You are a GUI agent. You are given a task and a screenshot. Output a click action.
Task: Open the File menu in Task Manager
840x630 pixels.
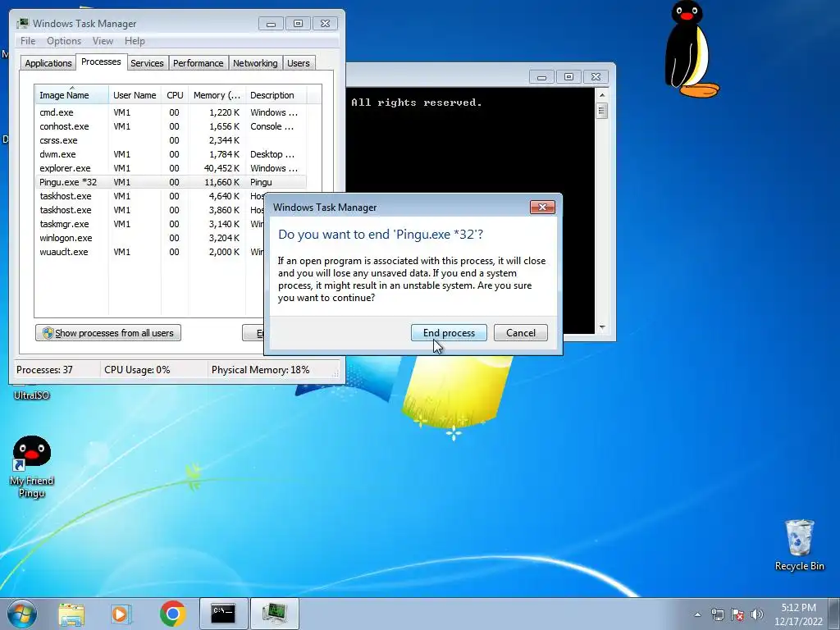[28, 41]
